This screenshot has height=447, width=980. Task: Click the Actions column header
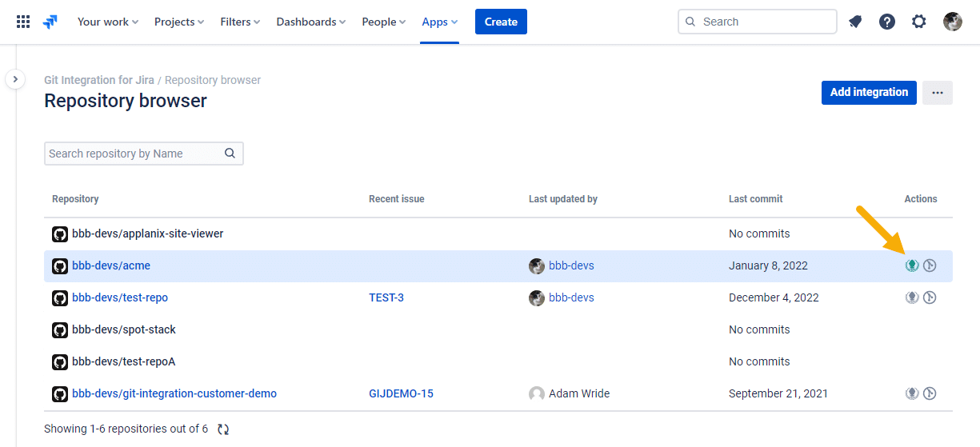pyautogui.click(x=921, y=199)
